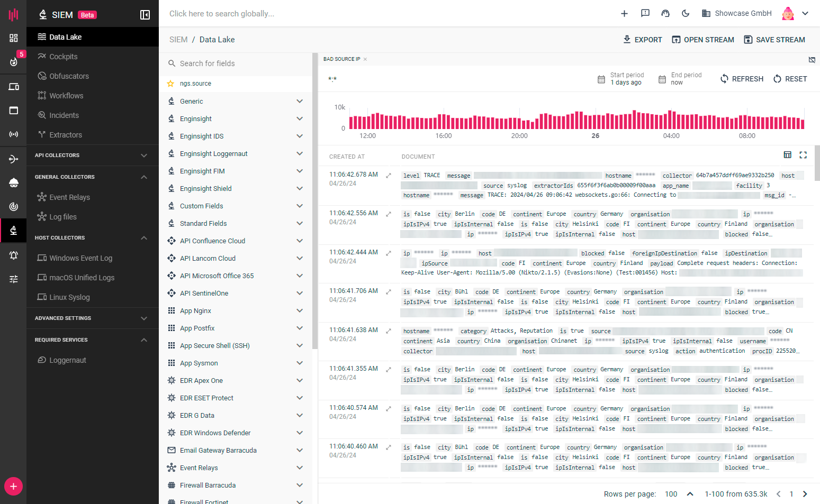Enter fullscreen view of results table
Screen dimensions: 820x504
803,155
